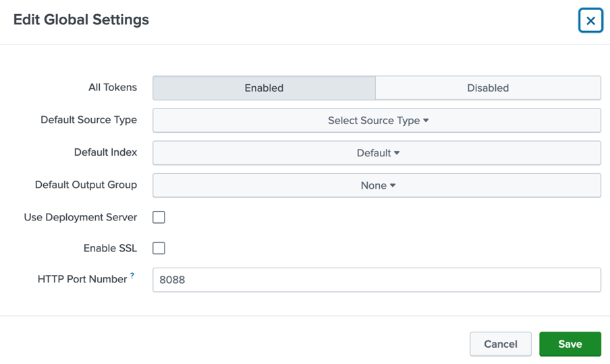Close the Edit Global Settings dialog

pyautogui.click(x=590, y=20)
